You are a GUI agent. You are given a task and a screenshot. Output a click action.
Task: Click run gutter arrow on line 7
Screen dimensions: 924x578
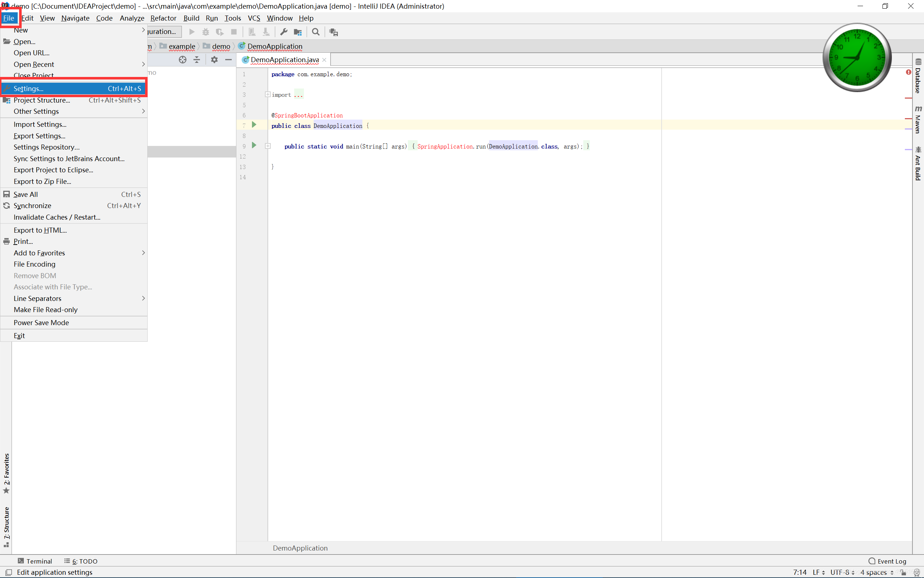254,125
